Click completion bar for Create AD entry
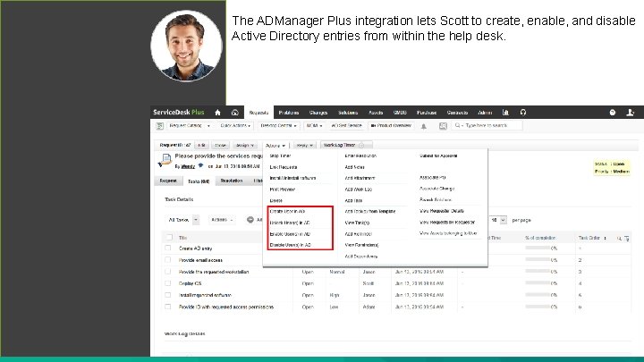The image size is (644, 362). tap(538, 248)
